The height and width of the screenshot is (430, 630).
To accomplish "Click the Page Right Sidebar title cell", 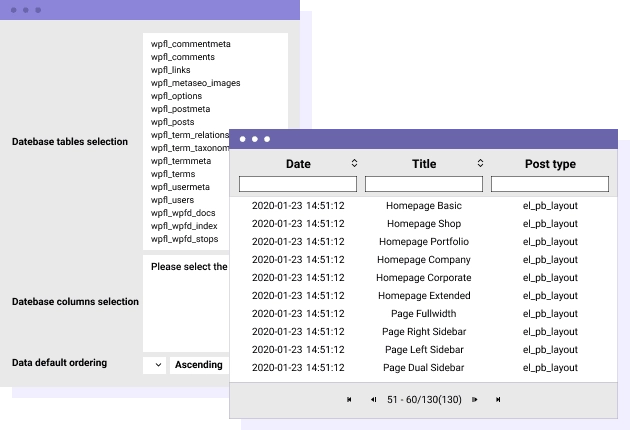I will (424, 332).
